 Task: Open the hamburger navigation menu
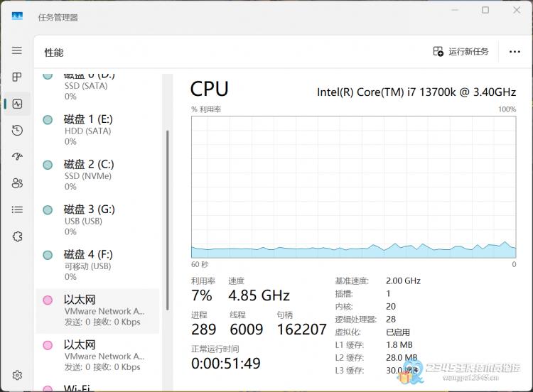pyautogui.click(x=17, y=50)
